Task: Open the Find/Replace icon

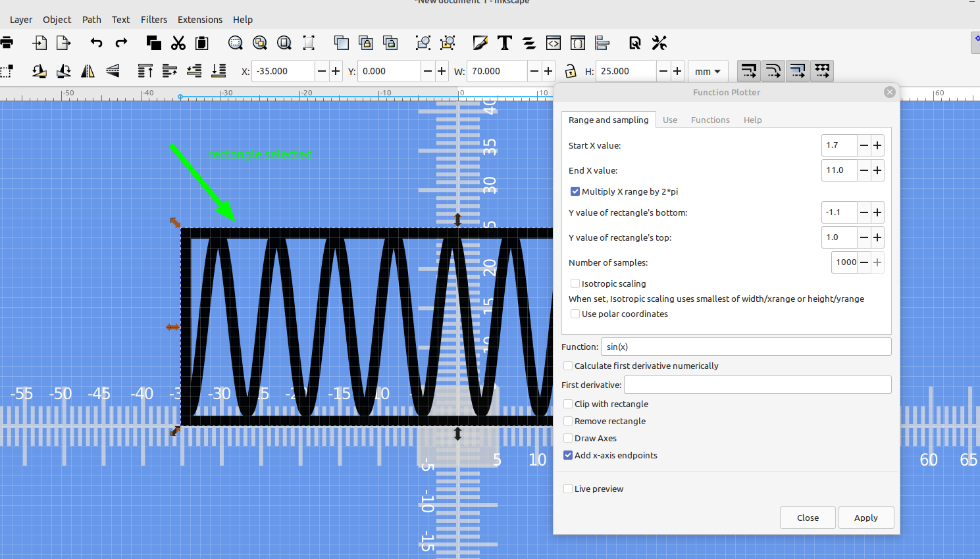Action: click(x=634, y=43)
